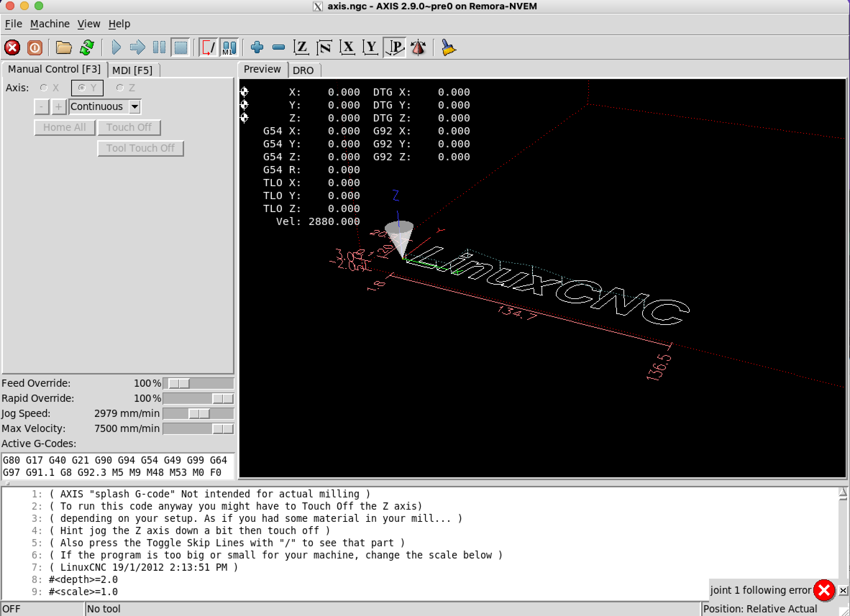Reload the current file
Image resolution: width=850 pixels, height=616 pixels.
pos(87,47)
